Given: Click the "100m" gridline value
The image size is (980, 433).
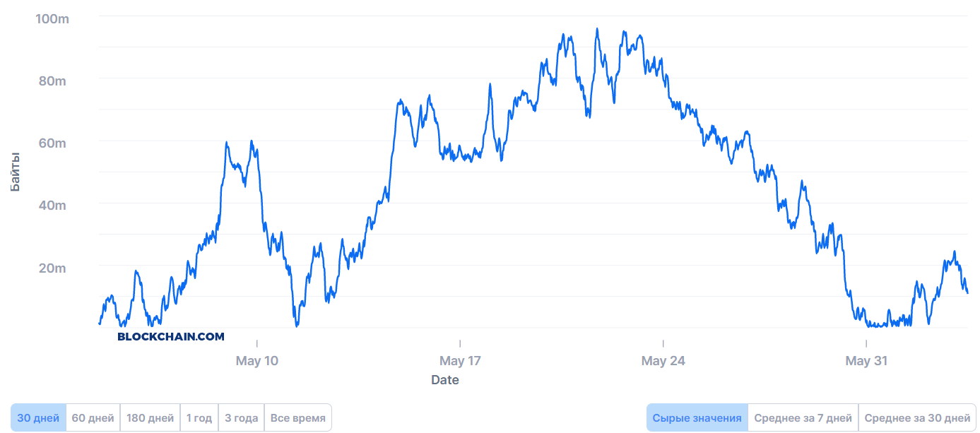Looking at the screenshot, I should pyautogui.click(x=51, y=19).
